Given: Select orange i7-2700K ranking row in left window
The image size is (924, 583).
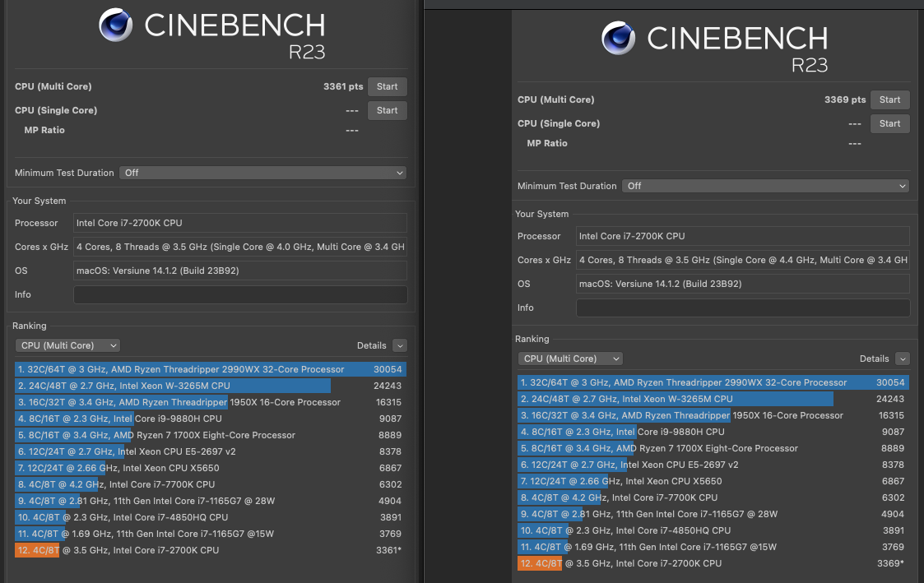Looking at the screenshot, I should (x=211, y=551).
